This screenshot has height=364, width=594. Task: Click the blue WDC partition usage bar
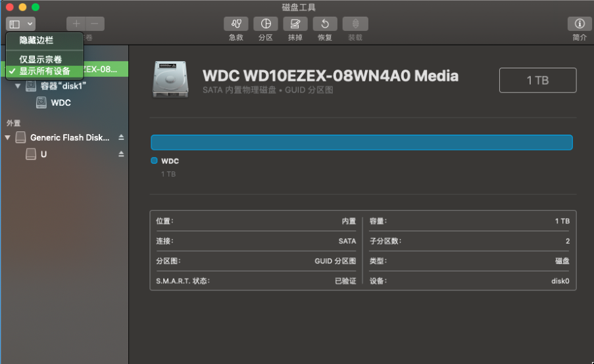tap(362, 143)
